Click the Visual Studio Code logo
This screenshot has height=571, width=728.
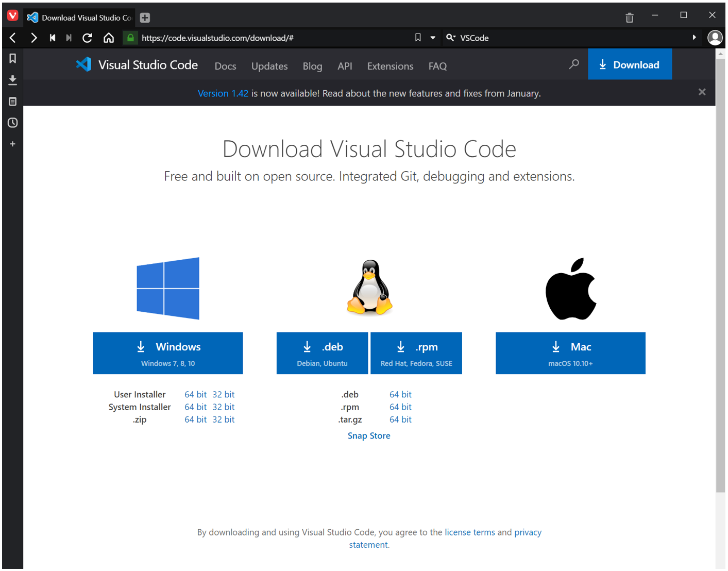[137, 64]
